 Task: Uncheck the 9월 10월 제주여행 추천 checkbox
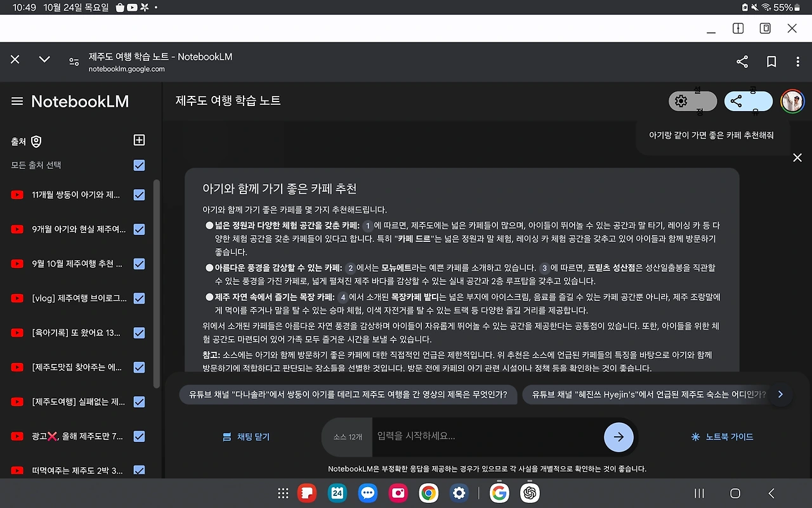click(140, 264)
